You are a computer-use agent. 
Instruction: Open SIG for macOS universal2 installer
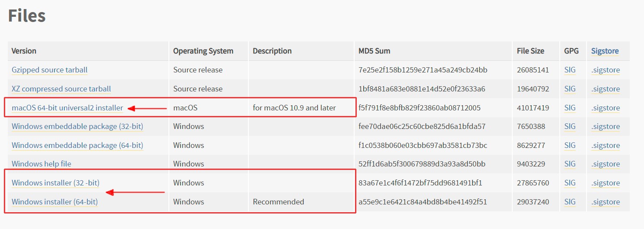570,108
